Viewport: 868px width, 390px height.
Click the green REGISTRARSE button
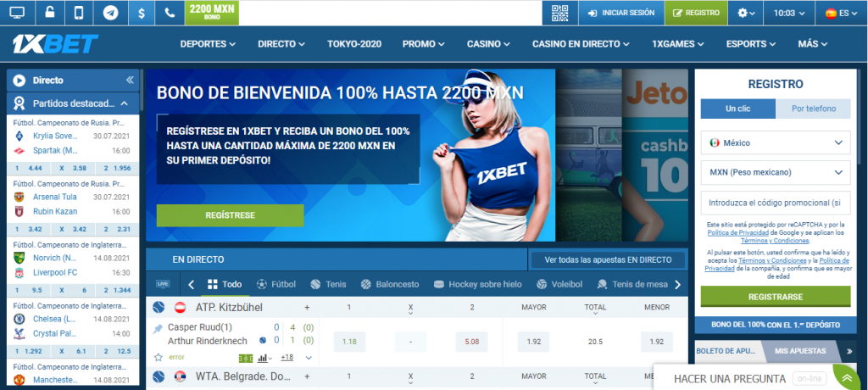tap(776, 297)
